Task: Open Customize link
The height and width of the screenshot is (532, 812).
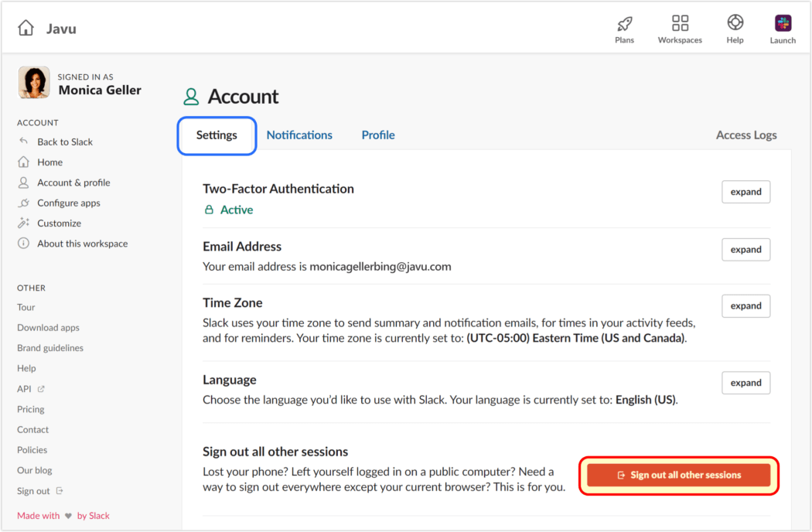Action: [x=59, y=223]
